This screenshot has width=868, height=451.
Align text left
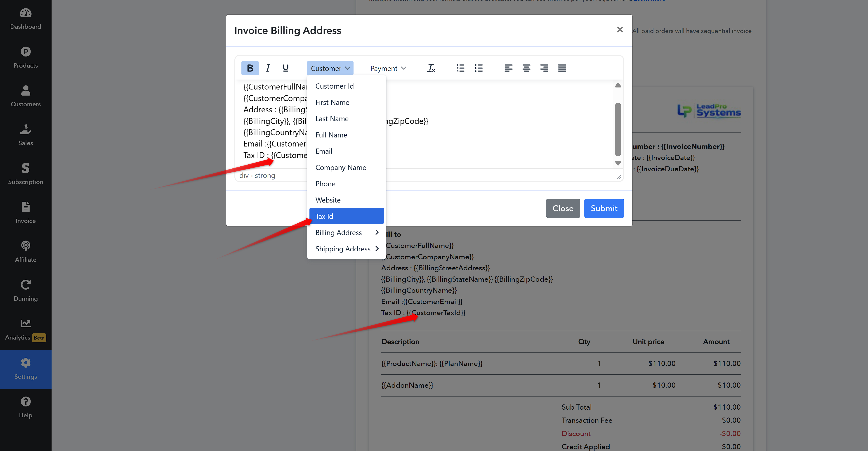508,68
